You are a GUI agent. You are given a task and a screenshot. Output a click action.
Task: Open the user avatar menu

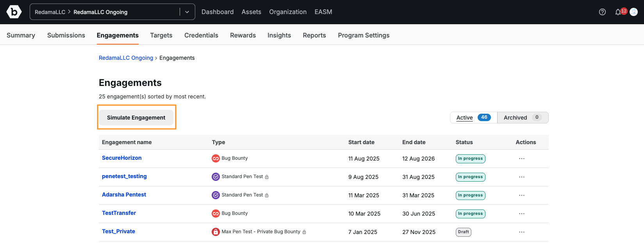point(634,12)
